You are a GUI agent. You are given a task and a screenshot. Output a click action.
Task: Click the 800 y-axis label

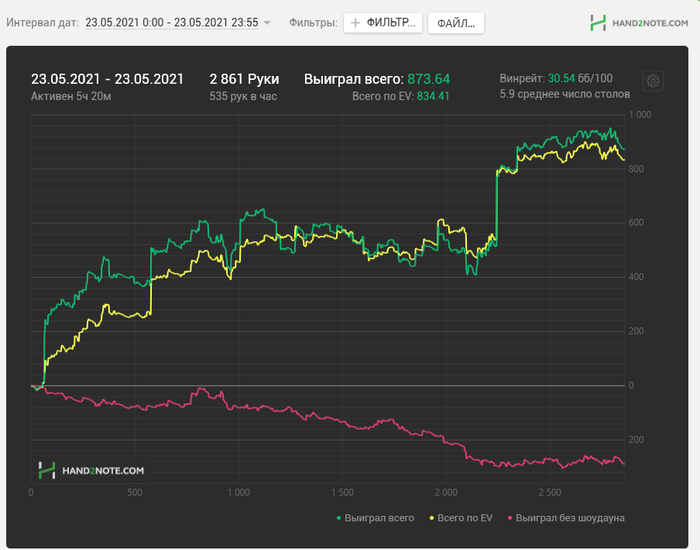coord(636,169)
